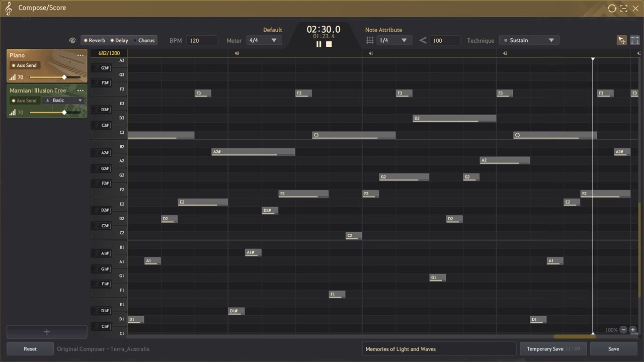Click the playhead marker on the timeline

[593, 59]
